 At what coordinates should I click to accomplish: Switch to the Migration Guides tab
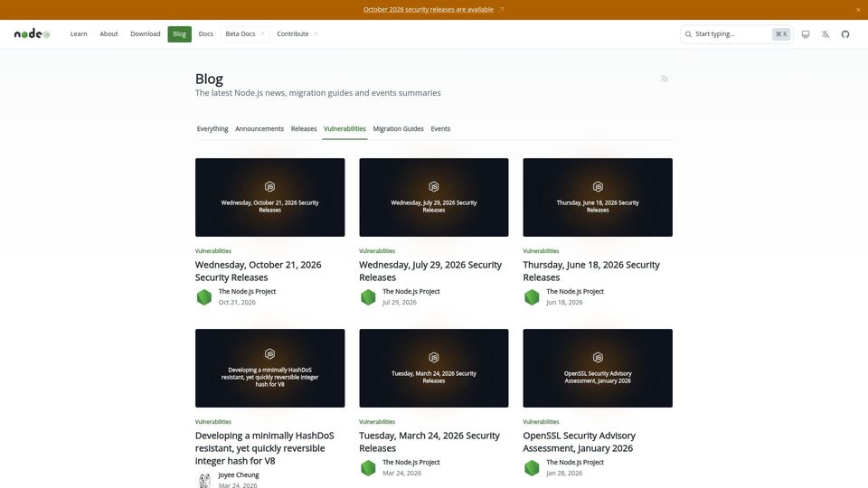coord(398,129)
